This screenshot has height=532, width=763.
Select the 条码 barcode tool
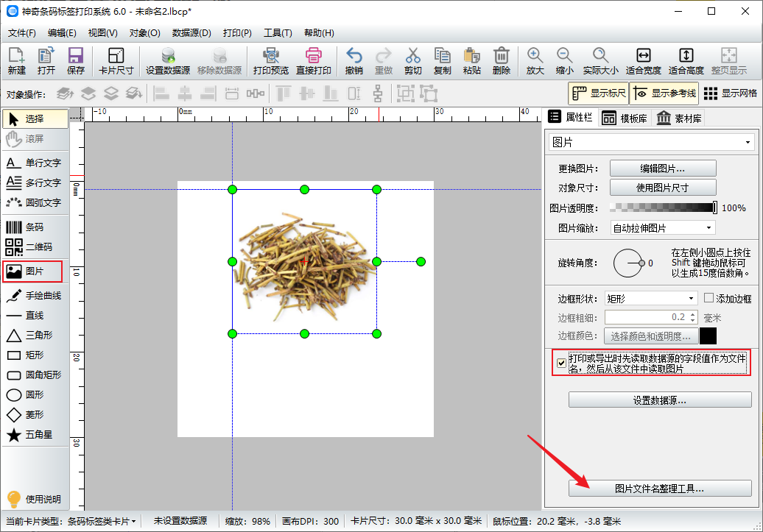tap(35, 227)
